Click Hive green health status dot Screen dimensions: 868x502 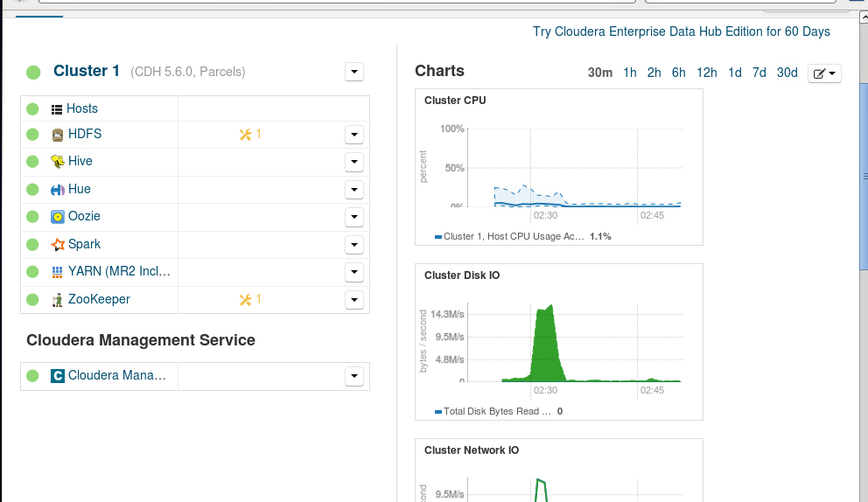click(32, 161)
